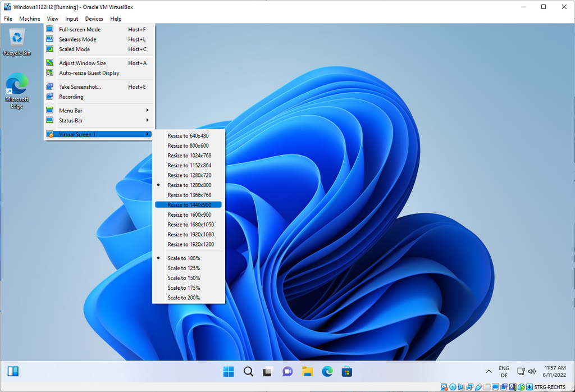The height and width of the screenshot is (392, 575).
Task: Click the guest taskbar clock and date
Action: coord(554,371)
